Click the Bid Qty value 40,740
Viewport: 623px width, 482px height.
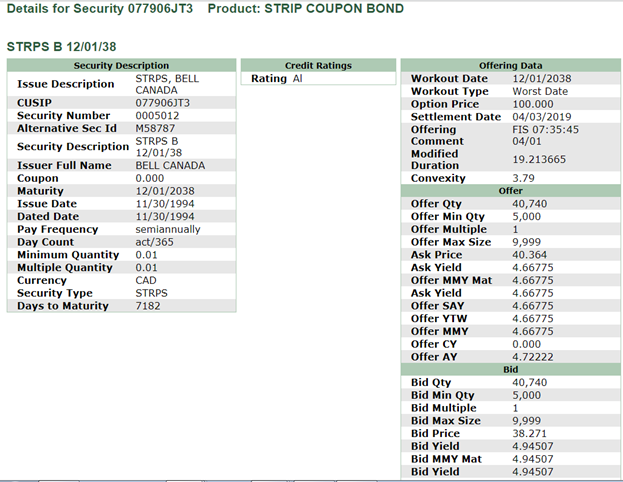[530, 382]
